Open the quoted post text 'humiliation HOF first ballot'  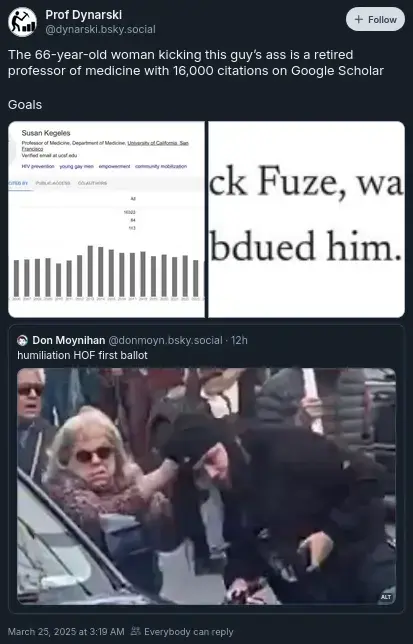pyautogui.click(x=82, y=355)
